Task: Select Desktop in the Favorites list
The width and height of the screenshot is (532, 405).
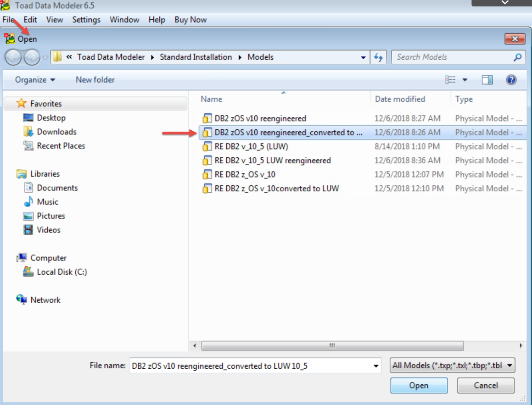Action: (51, 117)
